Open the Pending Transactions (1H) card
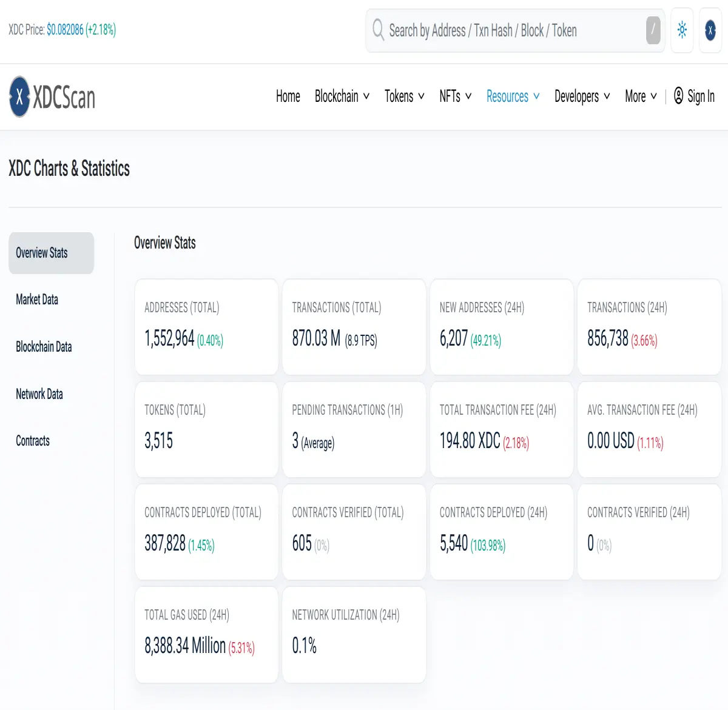 354,429
